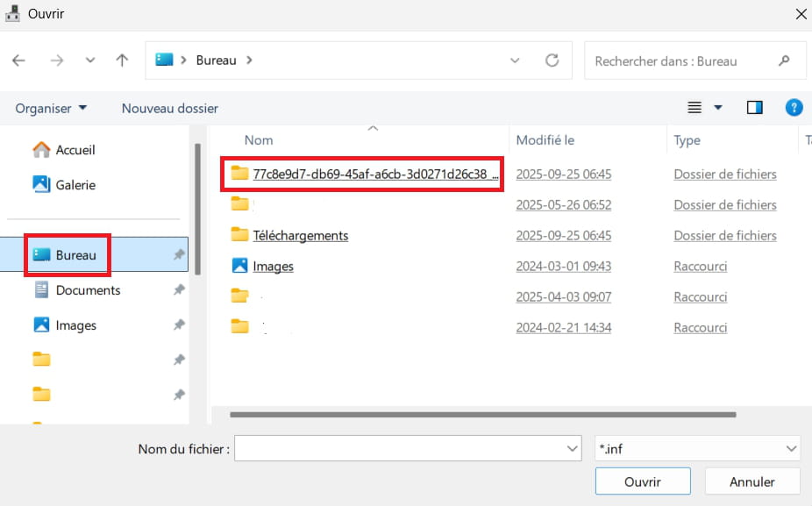Click date 2024-02-21 14:34
The height and width of the screenshot is (506, 812).
point(564,327)
